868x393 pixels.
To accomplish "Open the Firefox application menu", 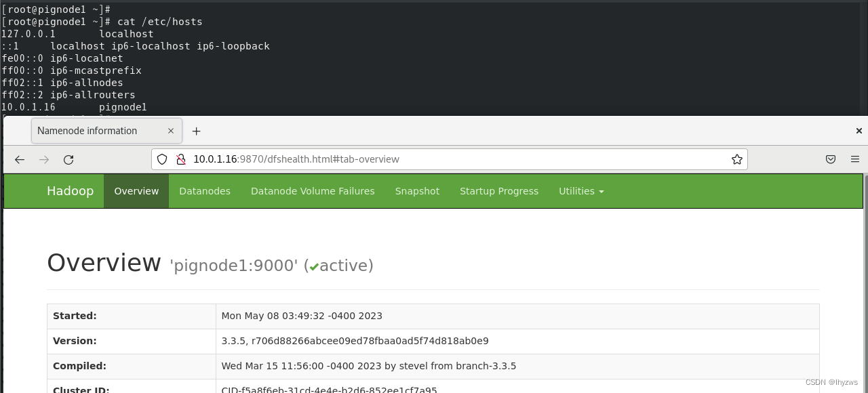I will click(855, 159).
